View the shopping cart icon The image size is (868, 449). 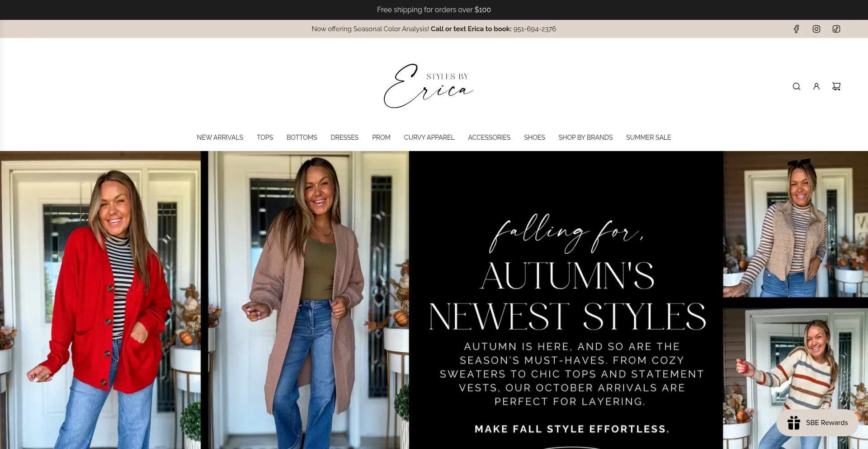836,86
